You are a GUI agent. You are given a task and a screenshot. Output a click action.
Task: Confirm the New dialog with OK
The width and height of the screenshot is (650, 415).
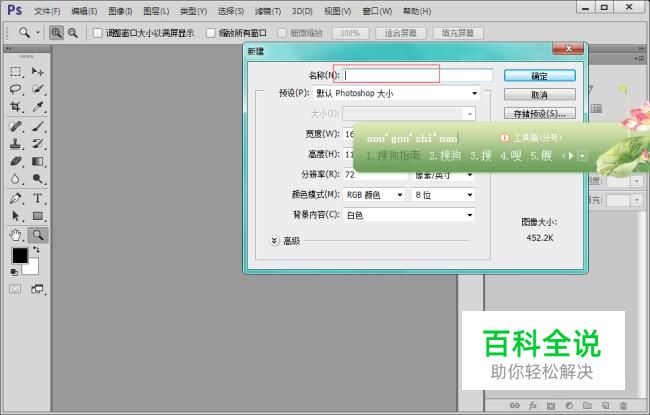click(539, 75)
